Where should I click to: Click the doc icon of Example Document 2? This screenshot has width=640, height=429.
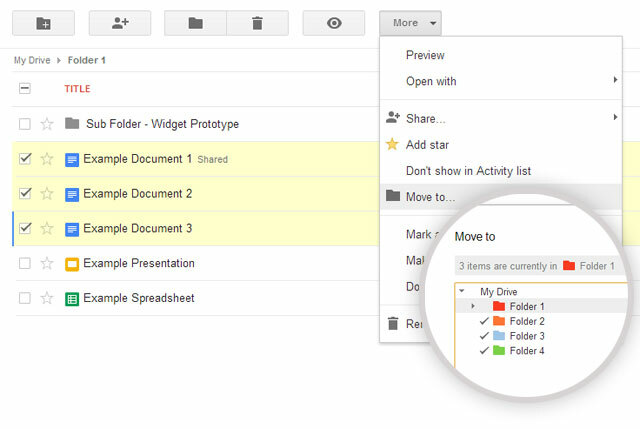coord(72,194)
